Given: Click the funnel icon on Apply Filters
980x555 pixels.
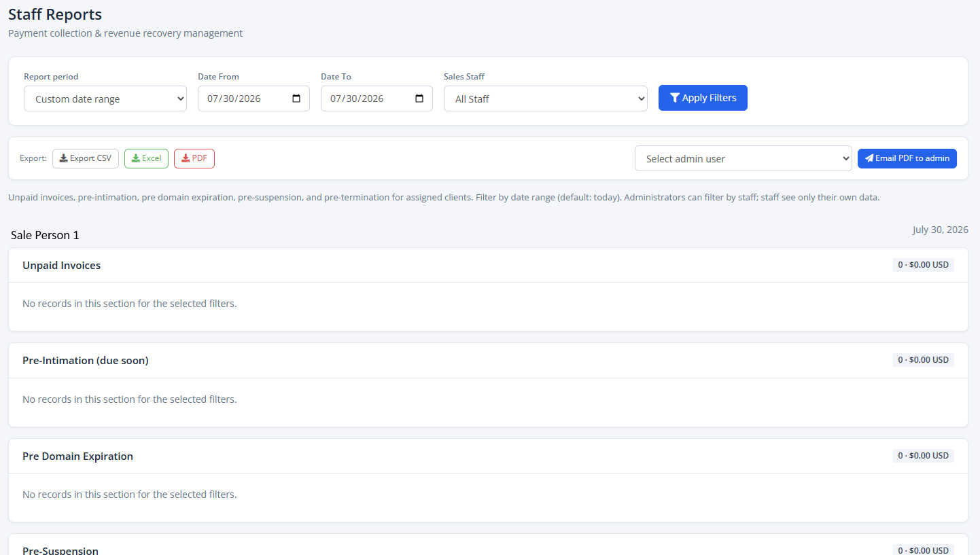Looking at the screenshot, I should click(675, 98).
